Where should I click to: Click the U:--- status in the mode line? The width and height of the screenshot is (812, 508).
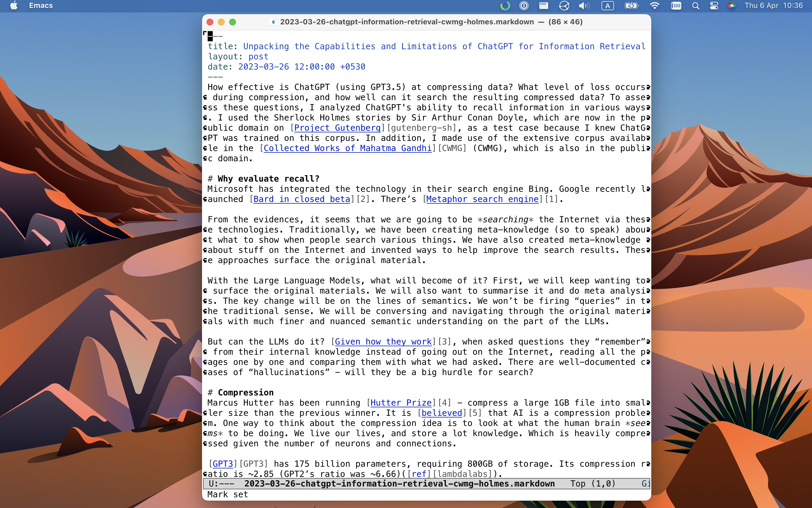pos(222,484)
